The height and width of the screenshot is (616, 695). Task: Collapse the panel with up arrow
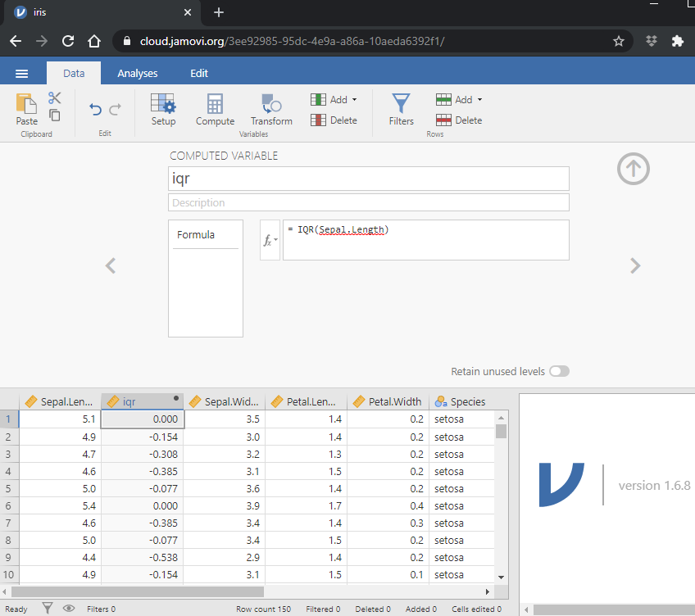(x=633, y=169)
